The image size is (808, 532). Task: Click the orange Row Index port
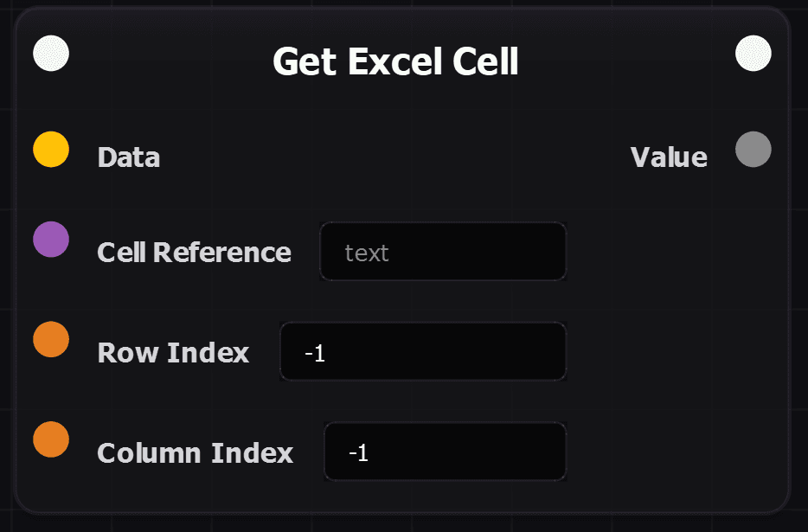50,339
